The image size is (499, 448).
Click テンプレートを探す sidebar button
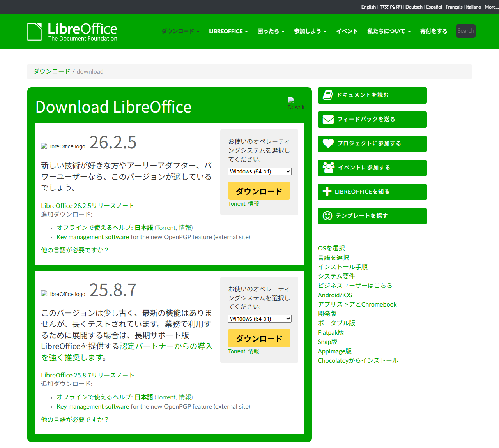pyautogui.click(x=372, y=216)
